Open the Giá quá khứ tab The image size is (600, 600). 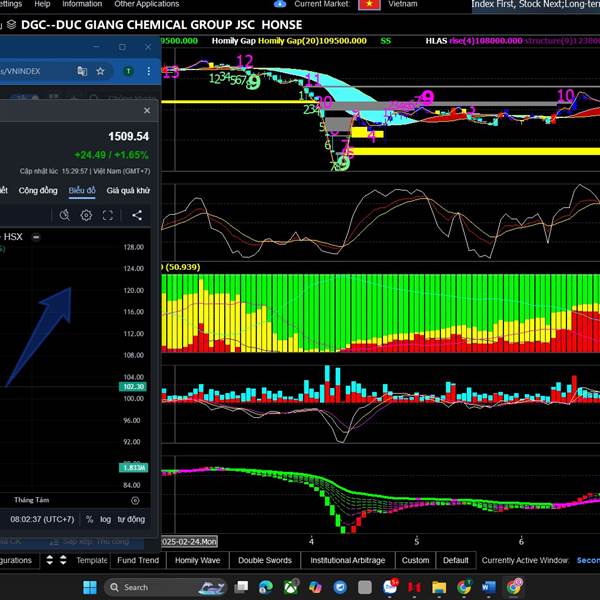128,191
